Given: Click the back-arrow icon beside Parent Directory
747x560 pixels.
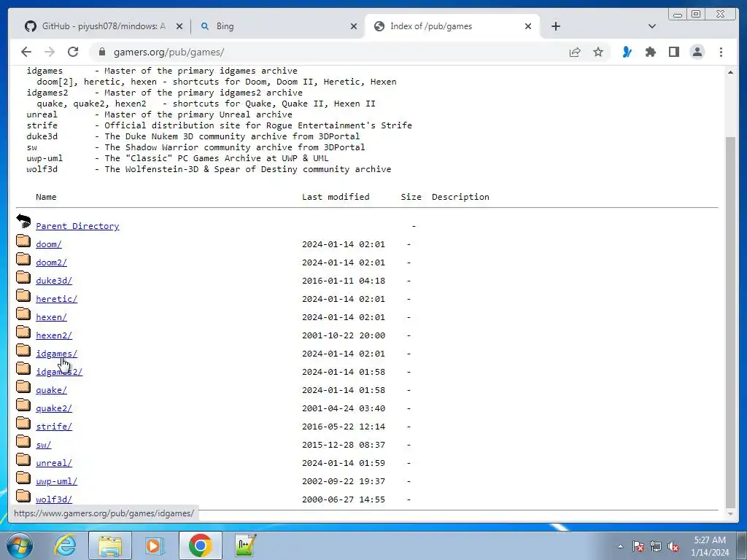Looking at the screenshot, I should [x=23, y=222].
